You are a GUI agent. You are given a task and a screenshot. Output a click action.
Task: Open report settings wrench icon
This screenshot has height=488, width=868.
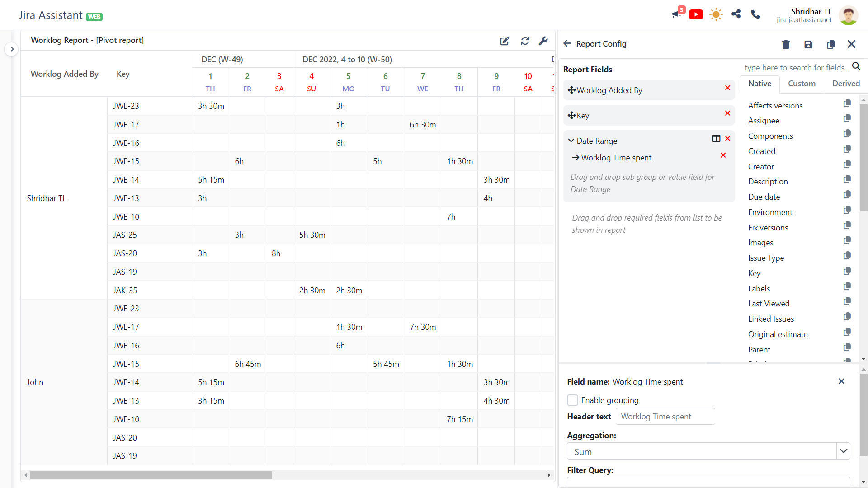point(543,41)
